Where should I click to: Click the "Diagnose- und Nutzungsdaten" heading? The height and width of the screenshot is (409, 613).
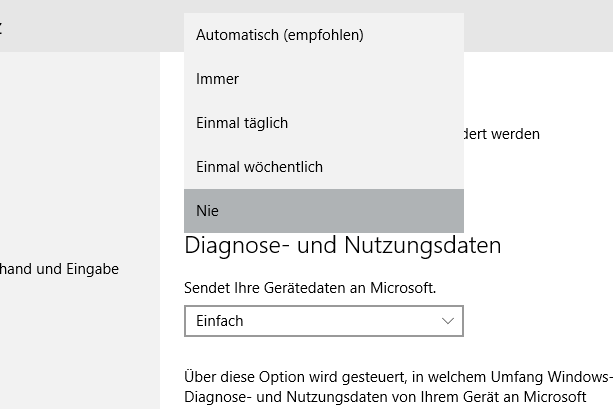342,245
